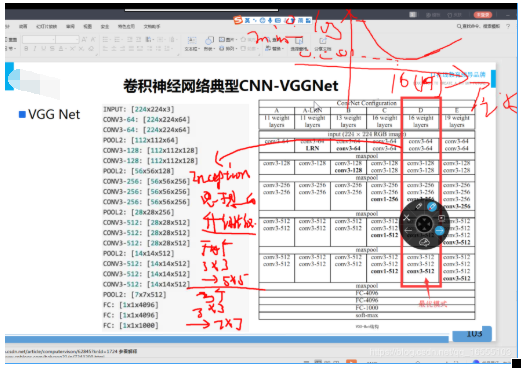Open the 审阅 (Review) ribbon tab
The image size is (522, 368).
70,26
